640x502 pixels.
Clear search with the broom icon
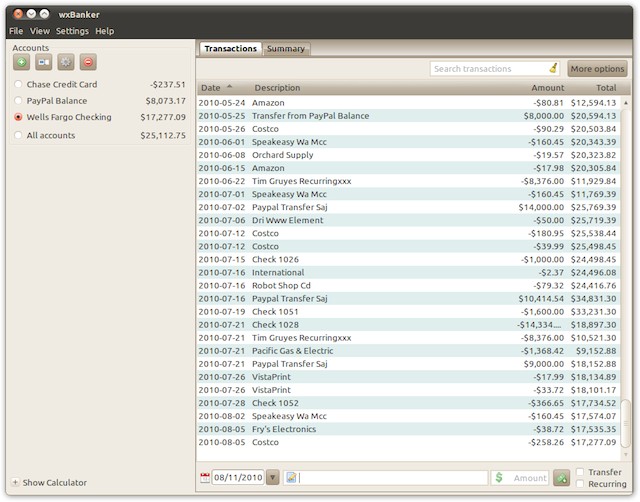pos(553,68)
